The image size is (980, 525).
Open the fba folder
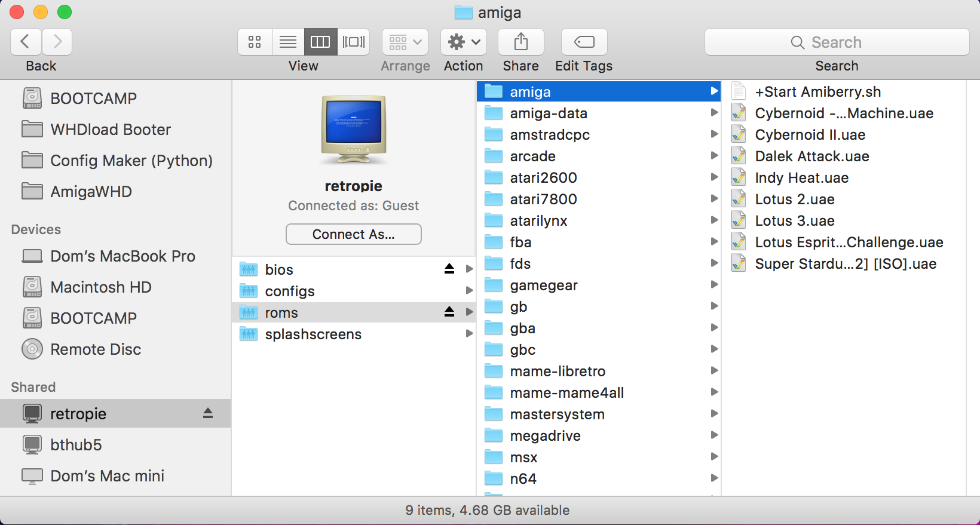coord(599,242)
